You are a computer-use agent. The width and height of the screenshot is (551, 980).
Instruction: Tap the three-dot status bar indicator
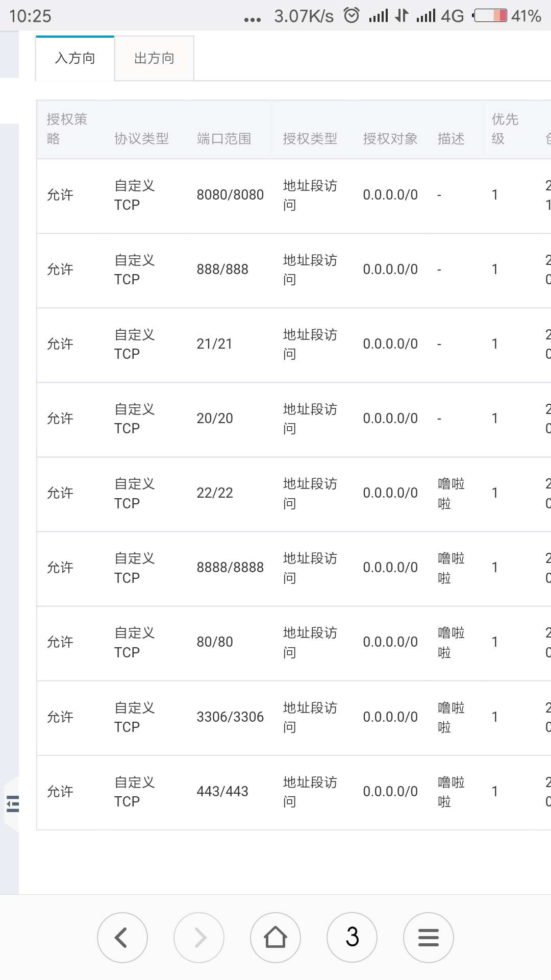click(x=253, y=19)
